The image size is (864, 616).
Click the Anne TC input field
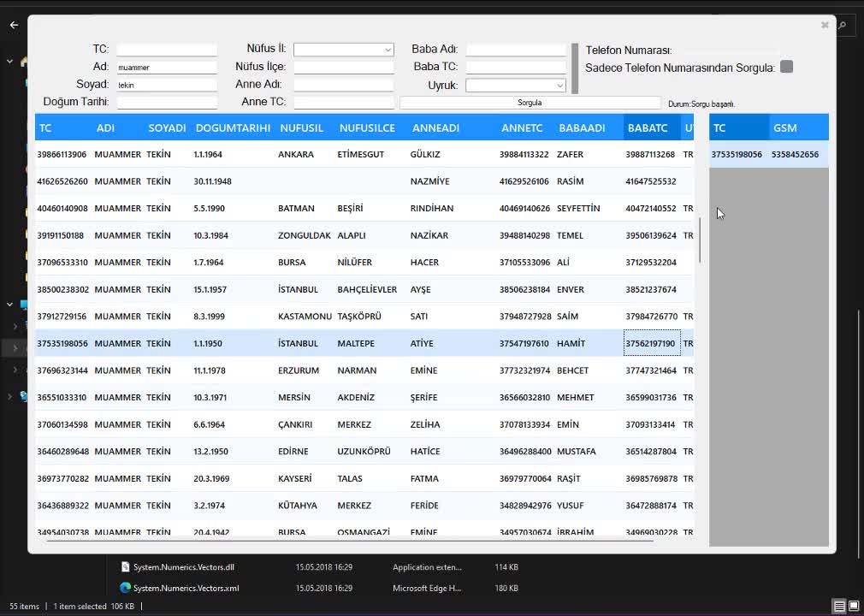(x=343, y=102)
